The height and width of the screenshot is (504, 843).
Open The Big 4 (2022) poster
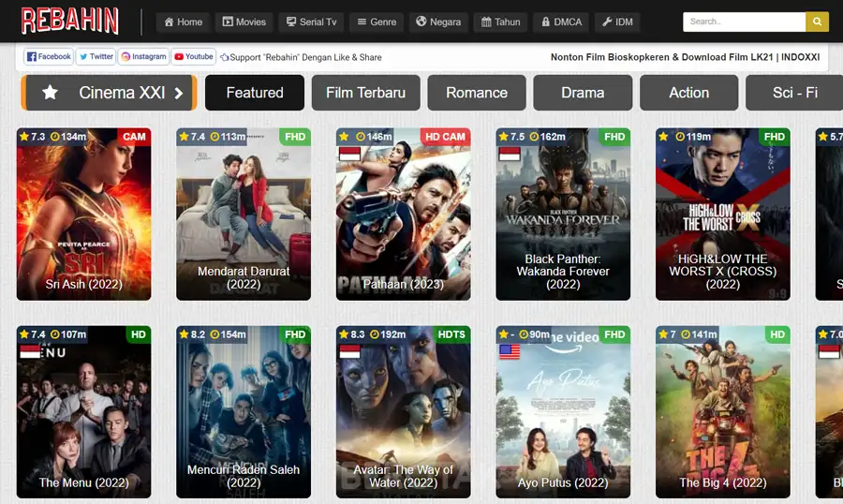pos(722,412)
